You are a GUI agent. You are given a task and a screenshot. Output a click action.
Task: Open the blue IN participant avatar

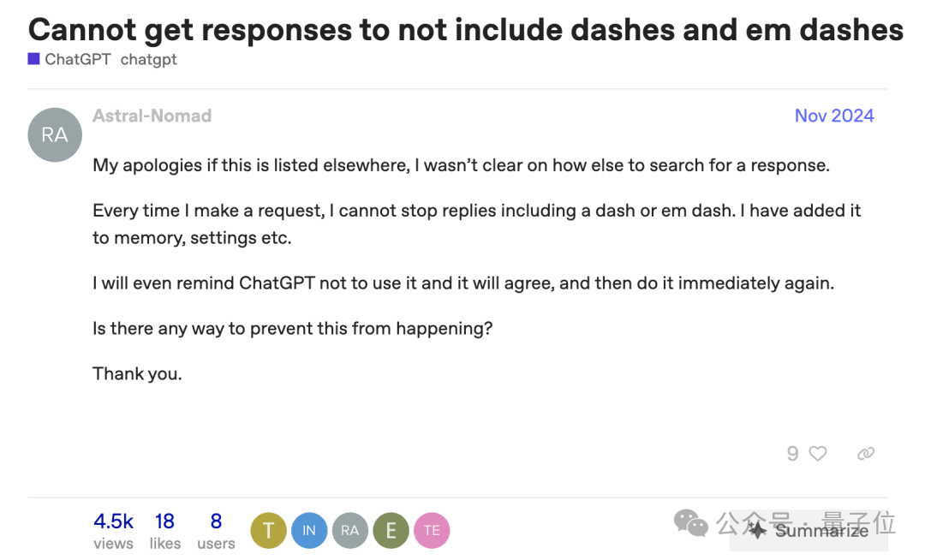click(309, 530)
